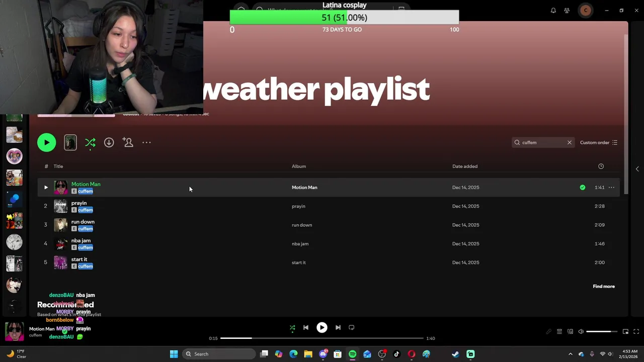Image resolution: width=644 pixels, height=362 pixels.
Task: Toggle repeat mode in the player
Action: [x=352, y=327]
